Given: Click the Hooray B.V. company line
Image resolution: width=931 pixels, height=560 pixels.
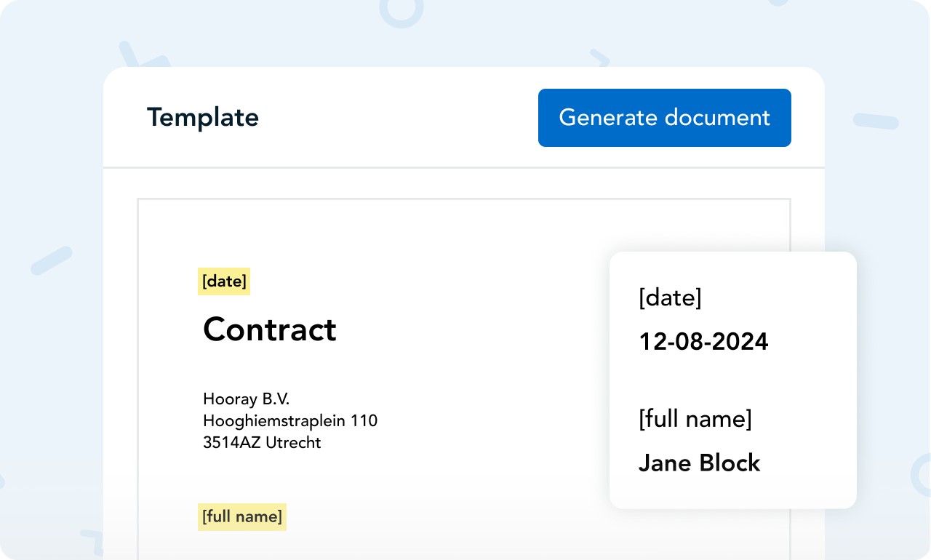Looking at the screenshot, I should point(247,399).
